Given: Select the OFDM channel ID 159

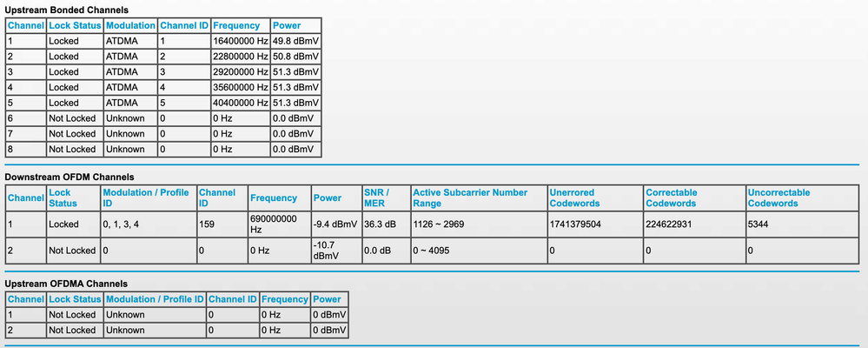Looking at the screenshot, I should [207, 224].
